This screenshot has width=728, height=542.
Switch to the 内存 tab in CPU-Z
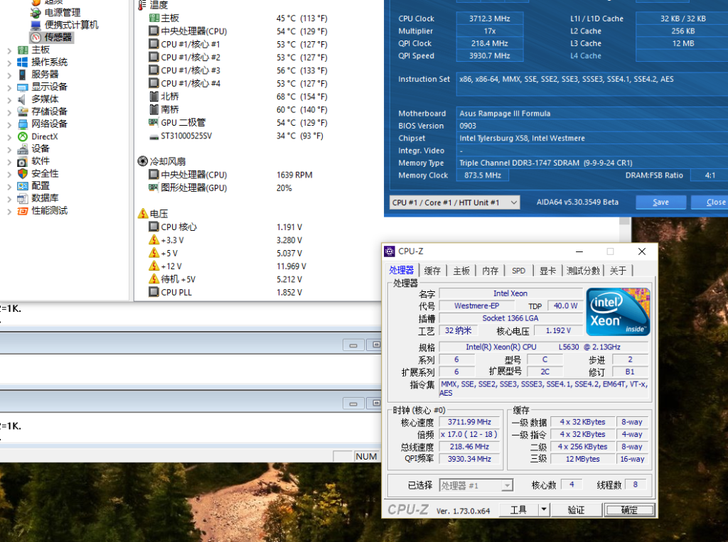(x=490, y=271)
